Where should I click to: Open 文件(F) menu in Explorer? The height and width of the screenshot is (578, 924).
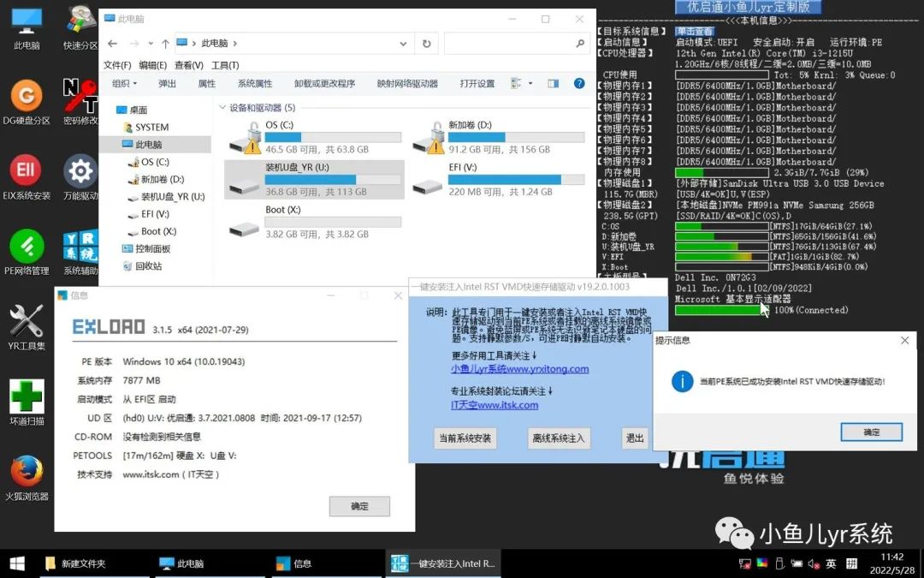(x=116, y=65)
